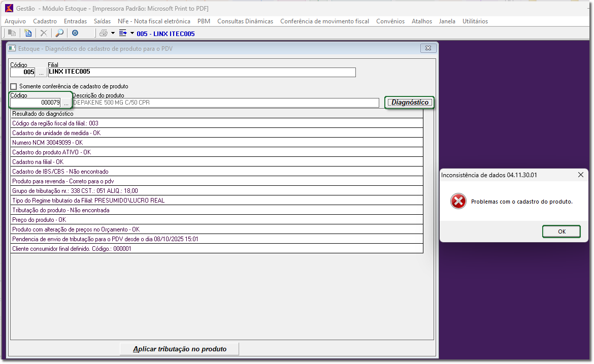Open the Cadastro menu
Viewport: 594px width, 364px height.
(45, 21)
